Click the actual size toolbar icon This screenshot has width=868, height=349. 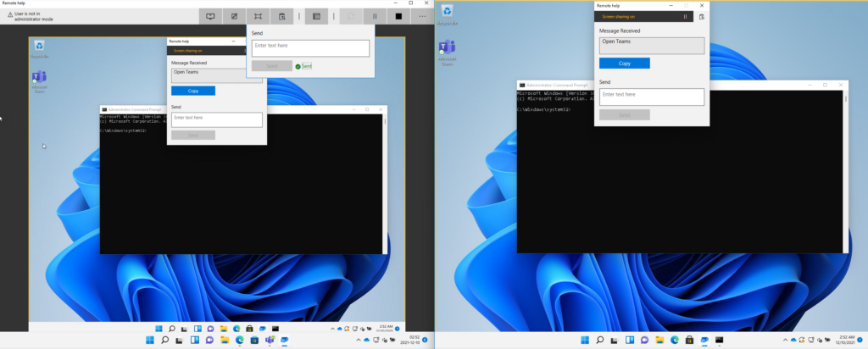(x=258, y=16)
